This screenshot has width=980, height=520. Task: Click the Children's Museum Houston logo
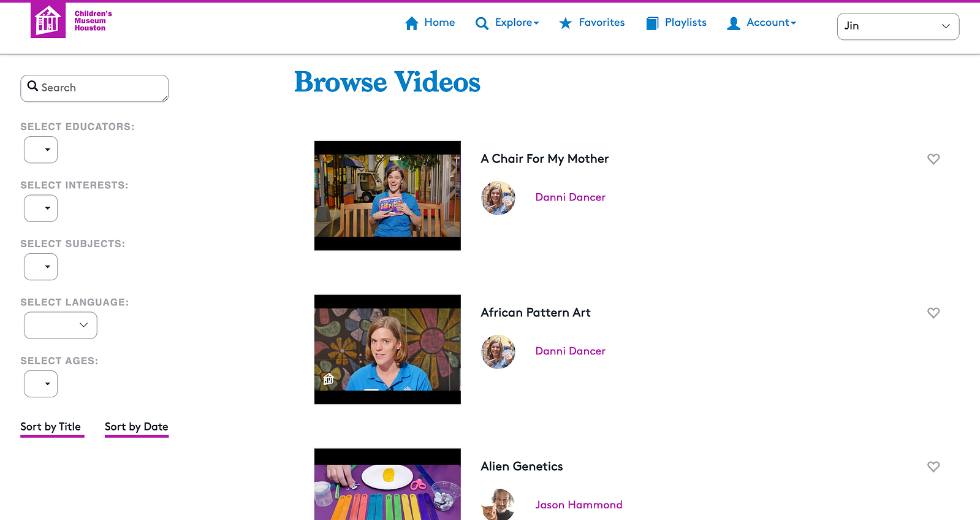point(72,20)
